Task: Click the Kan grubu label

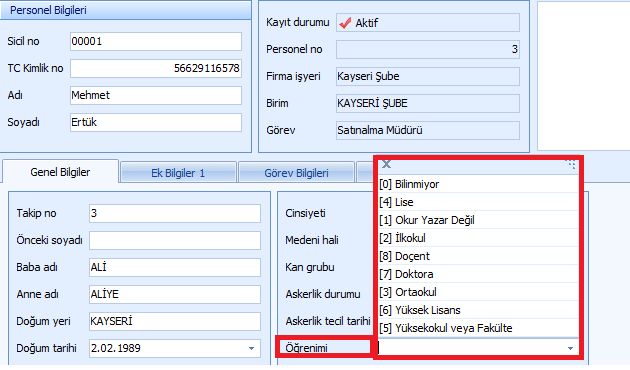Action: [x=310, y=267]
